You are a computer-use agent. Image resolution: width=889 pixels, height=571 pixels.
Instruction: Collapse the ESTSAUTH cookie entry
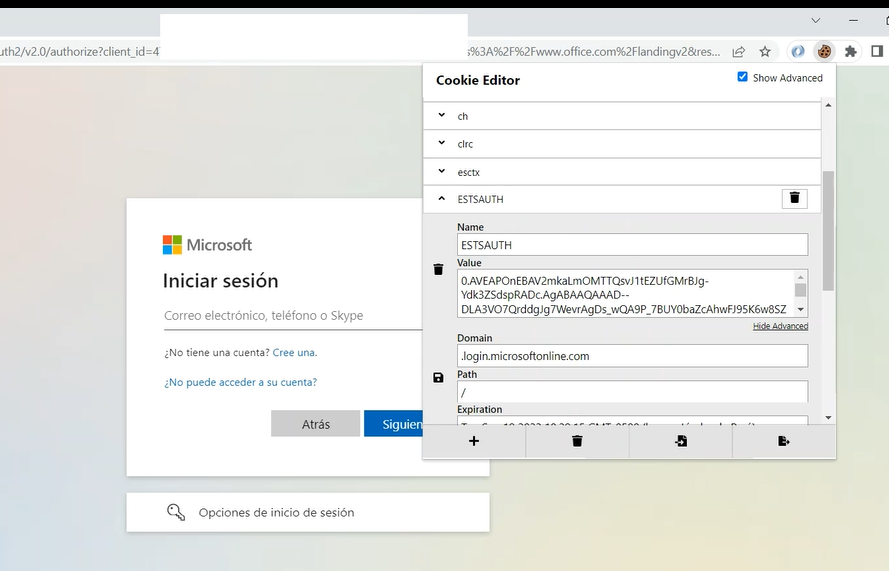(x=442, y=198)
